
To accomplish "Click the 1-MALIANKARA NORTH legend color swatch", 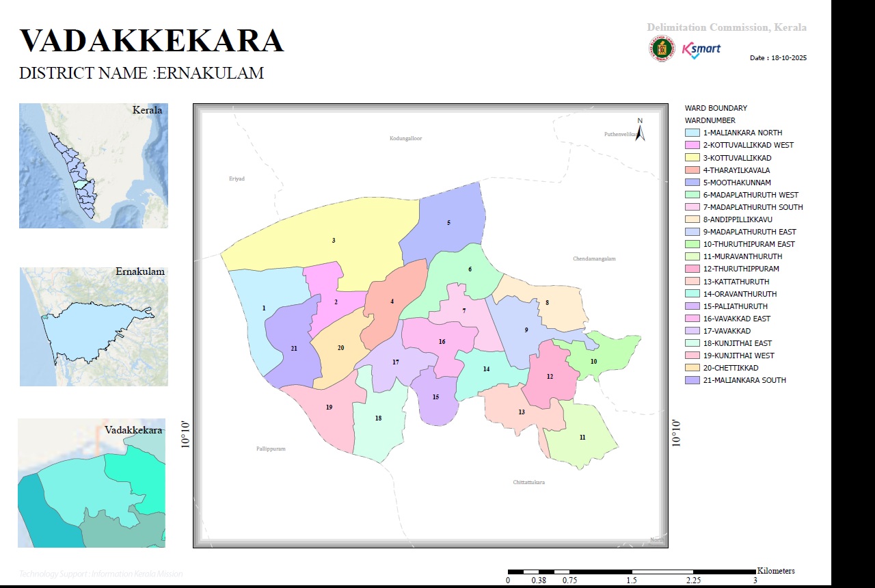I will (692, 133).
